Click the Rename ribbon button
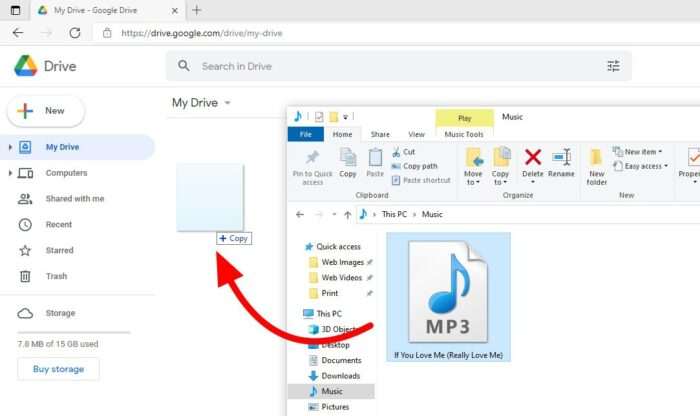Screen dimensions: 700x416 coord(561,163)
